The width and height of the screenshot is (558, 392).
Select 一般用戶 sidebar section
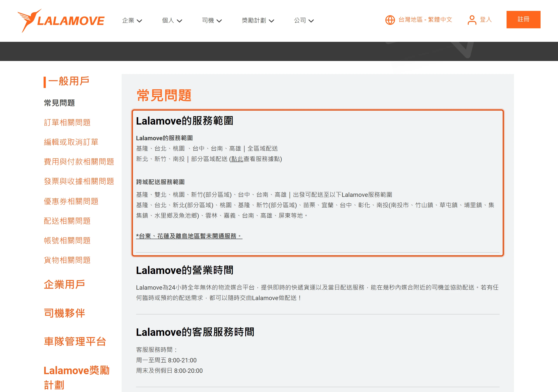point(69,81)
